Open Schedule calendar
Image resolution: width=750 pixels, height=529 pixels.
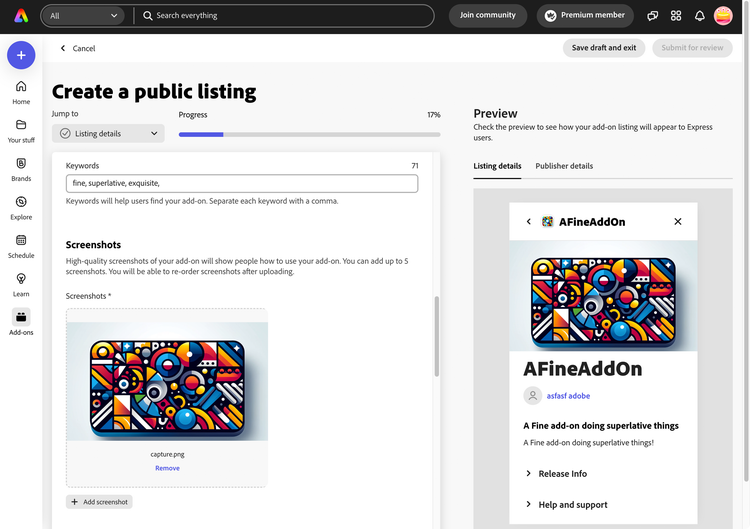point(21,246)
